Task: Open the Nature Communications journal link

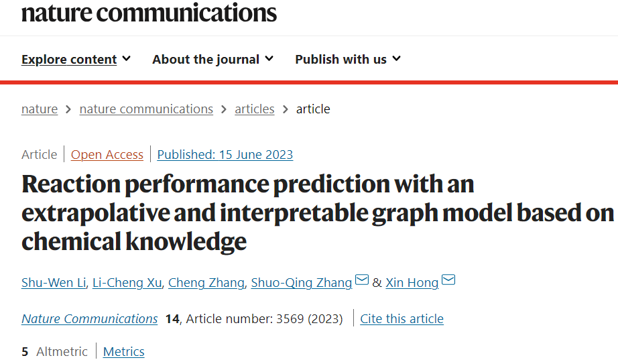Action: pos(89,318)
